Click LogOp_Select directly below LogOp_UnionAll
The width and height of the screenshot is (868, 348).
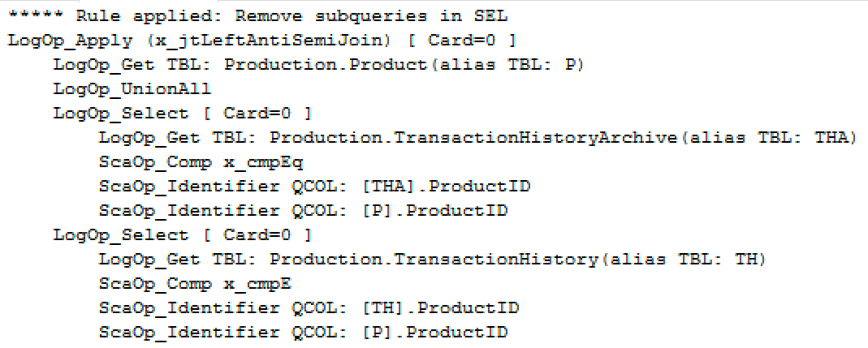121,113
